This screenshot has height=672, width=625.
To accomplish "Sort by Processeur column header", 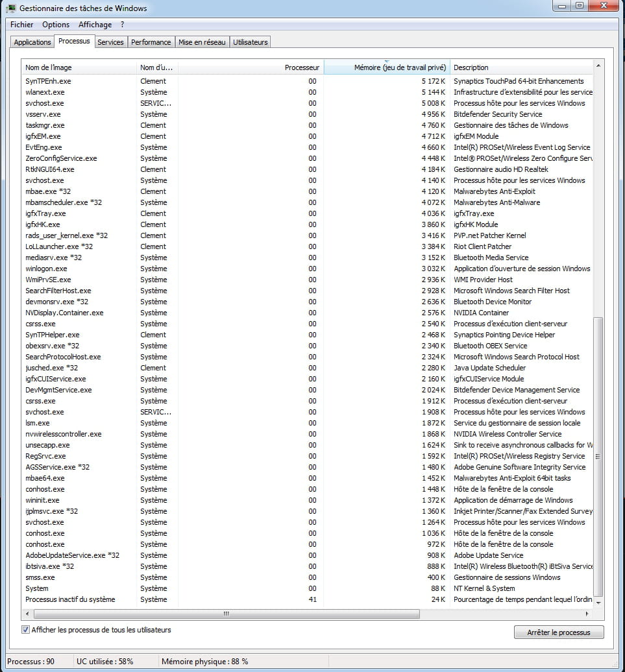I will click(251, 67).
